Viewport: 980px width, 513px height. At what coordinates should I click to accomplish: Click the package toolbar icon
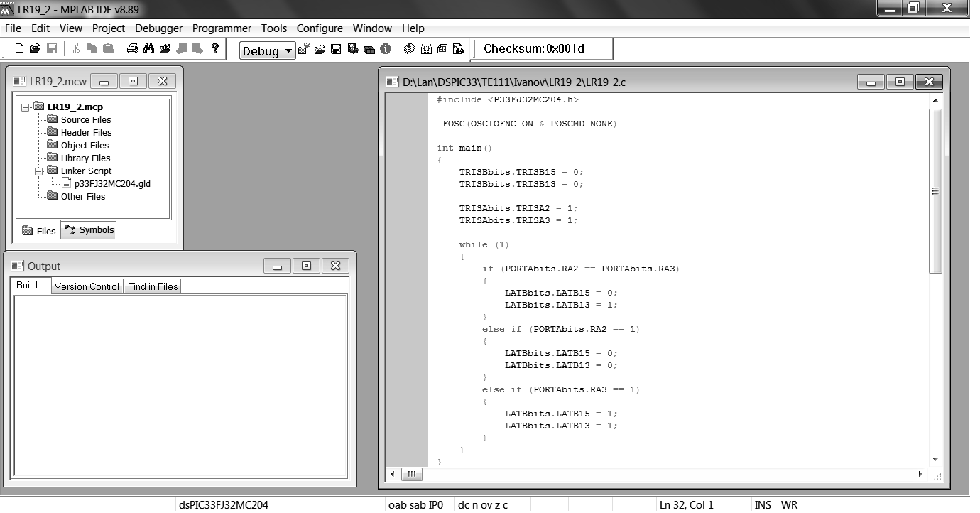pyautogui.click(x=369, y=50)
